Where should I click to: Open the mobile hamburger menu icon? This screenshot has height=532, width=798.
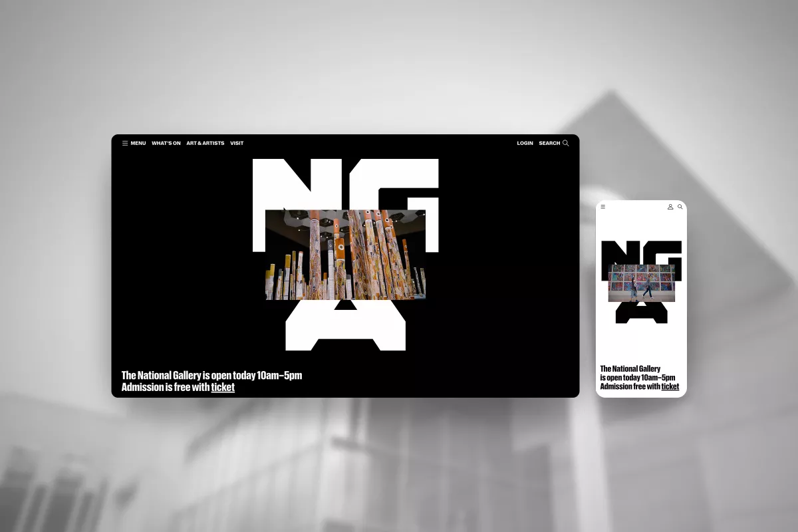point(603,207)
